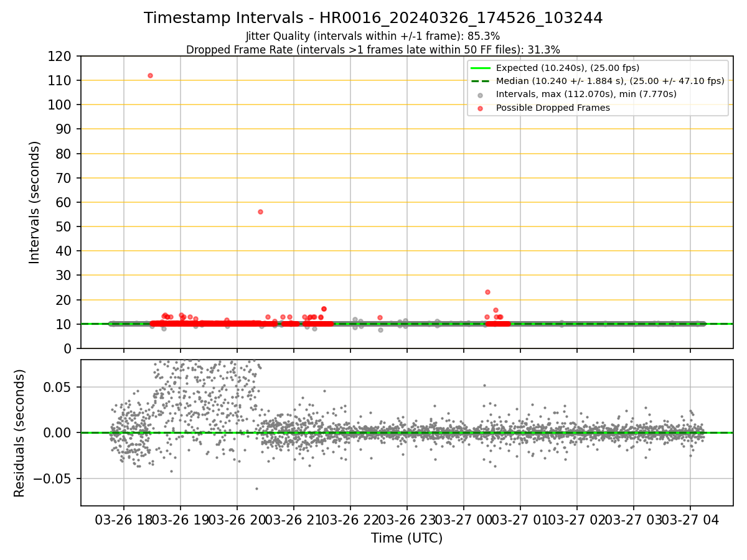
Task: Click the 03-27 02 time tick label
Action: (576, 520)
